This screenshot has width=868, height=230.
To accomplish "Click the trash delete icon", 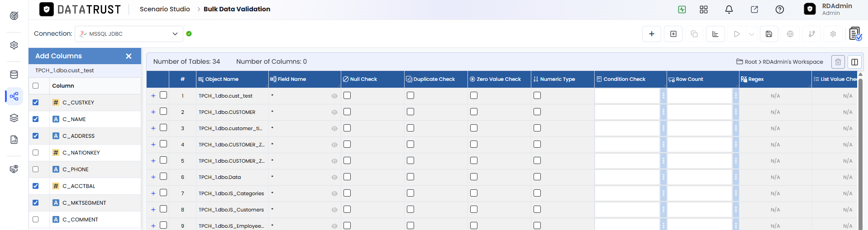I will (838, 62).
